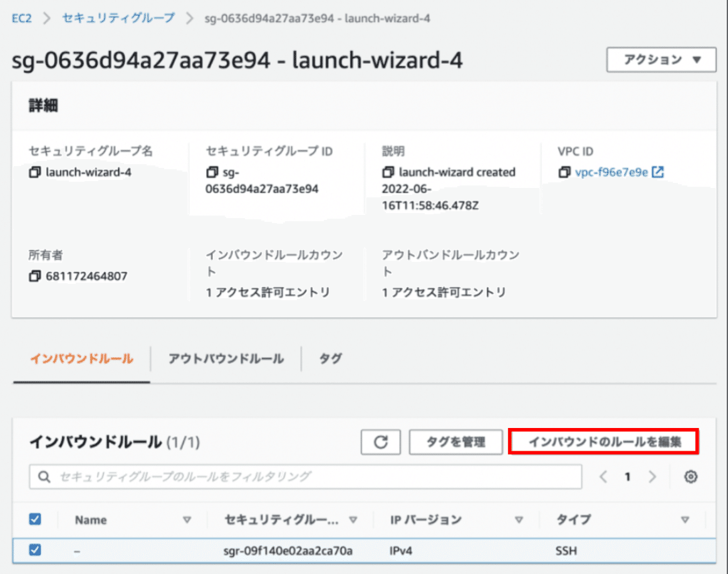Viewport: 728px width, 574px height.
Task: Focus the security group rules filter field
Action: pos(306,476)
